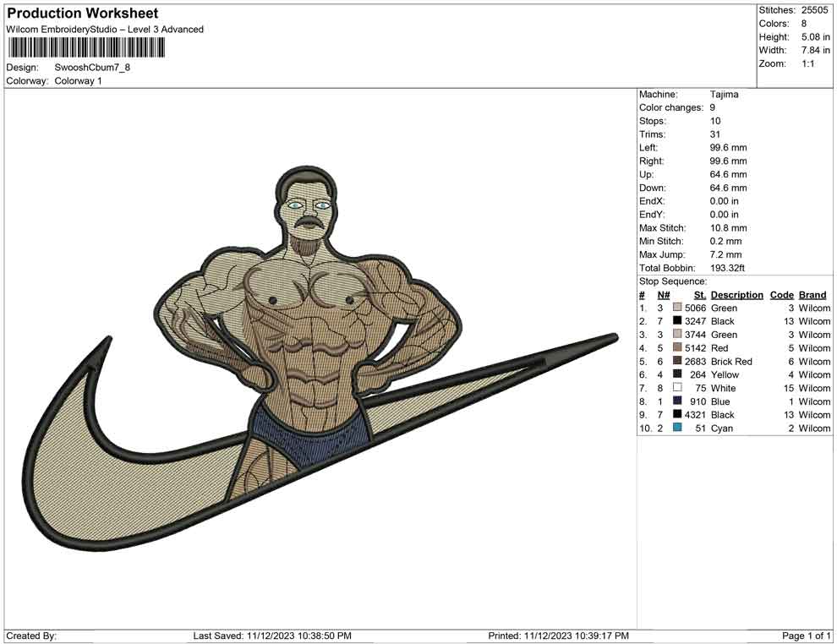Select the design name 'SwooshCbum7_8'
Image resolution: width=837 pixels, height=644 pixels.
tap(92, 68)
